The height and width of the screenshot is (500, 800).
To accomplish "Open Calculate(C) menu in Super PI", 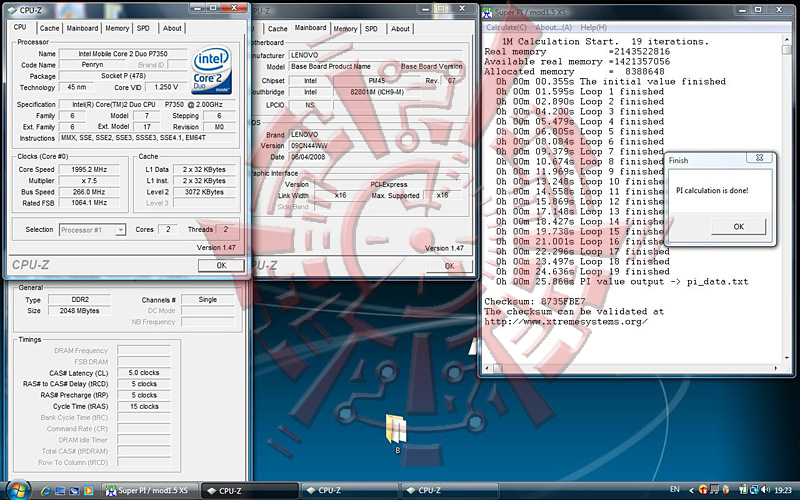I will point(506,28).
